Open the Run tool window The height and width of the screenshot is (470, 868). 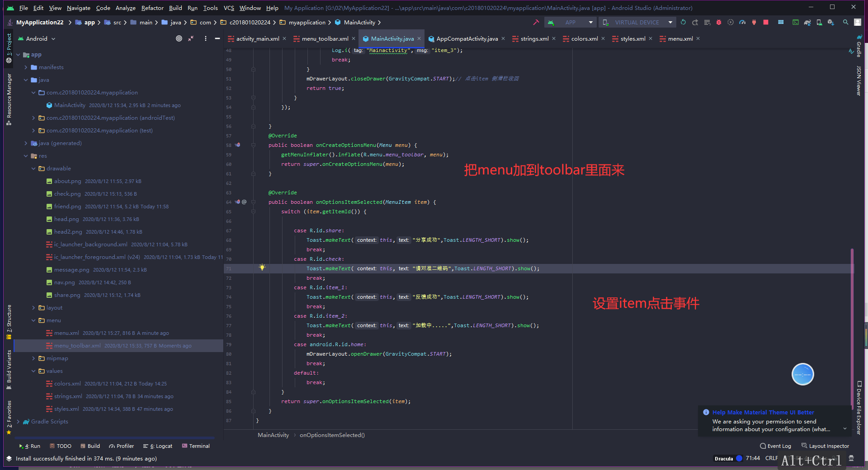click(x=30, y=446)
